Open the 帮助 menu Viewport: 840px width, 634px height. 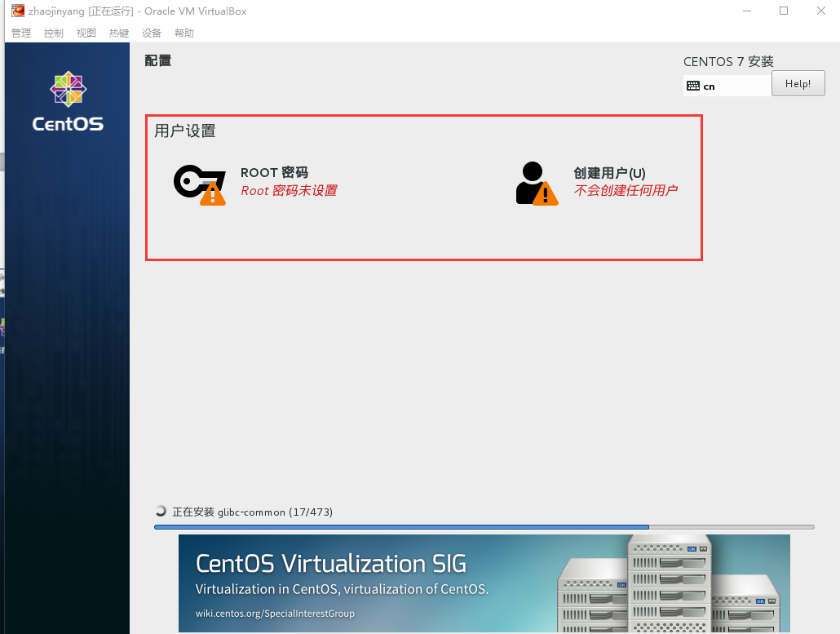[x=184, y=33]
